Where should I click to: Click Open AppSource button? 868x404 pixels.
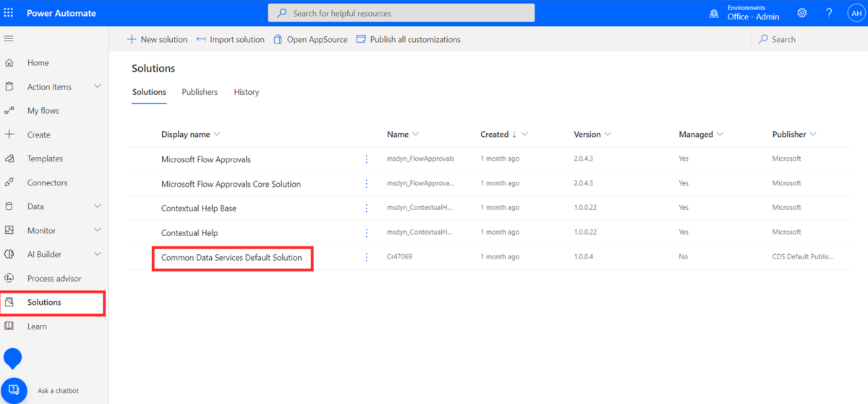pos(310,39)
